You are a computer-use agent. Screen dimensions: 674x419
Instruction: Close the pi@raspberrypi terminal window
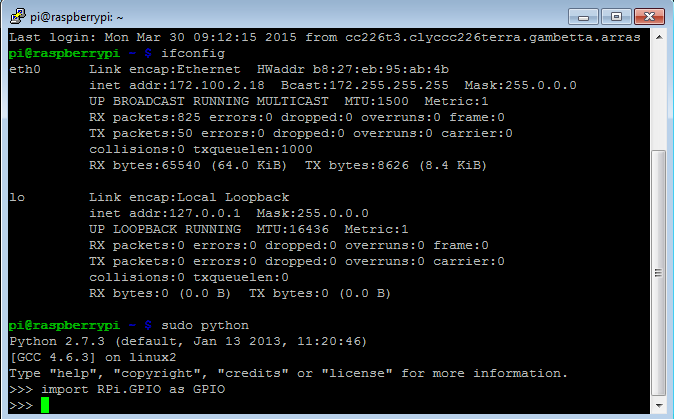point(649,17)
